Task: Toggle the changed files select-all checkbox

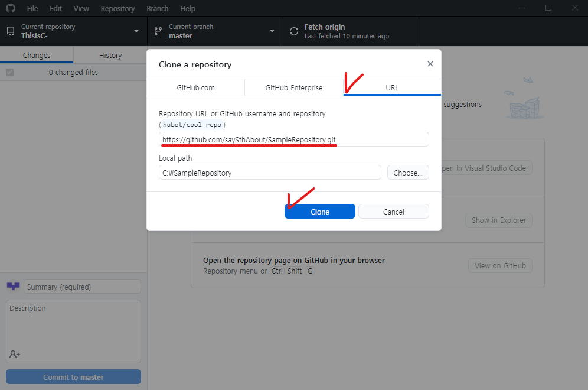Action: coord(10,73)
